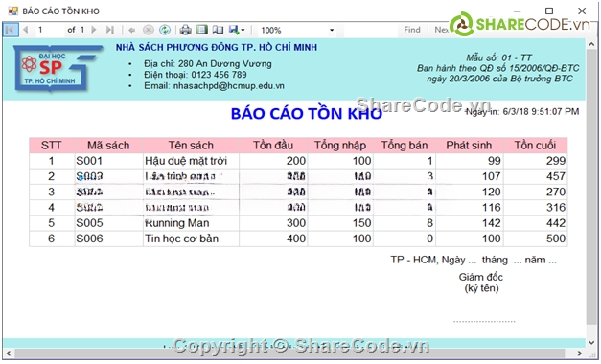Click horizontal scrollbar left arrow
Viewport: 601px width, 364px height.
pos(8,353)
